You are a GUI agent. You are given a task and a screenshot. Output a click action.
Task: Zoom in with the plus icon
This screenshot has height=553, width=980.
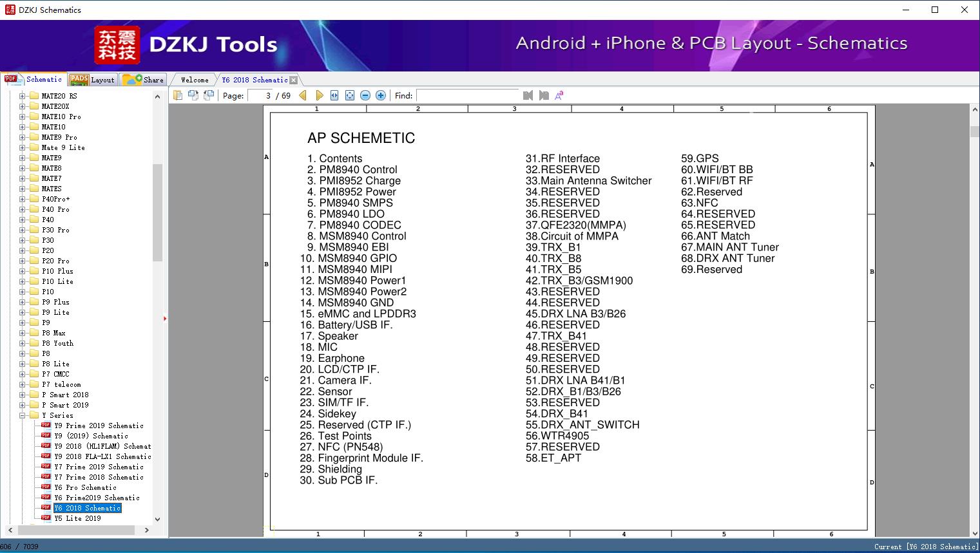381,95
